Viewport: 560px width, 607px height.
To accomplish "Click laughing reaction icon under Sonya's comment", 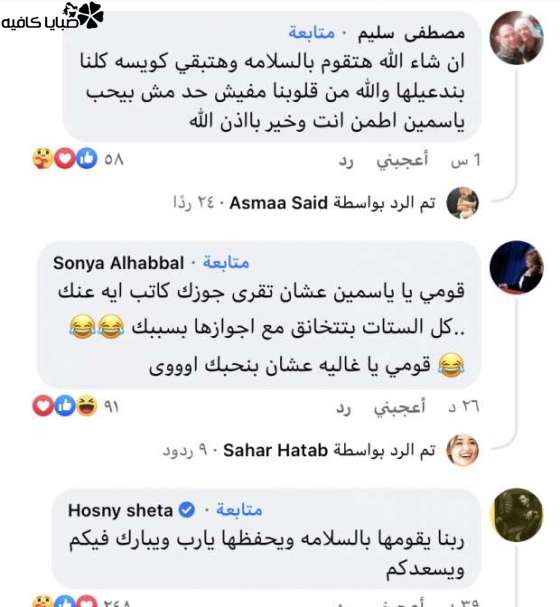I will tap(86, 406).
